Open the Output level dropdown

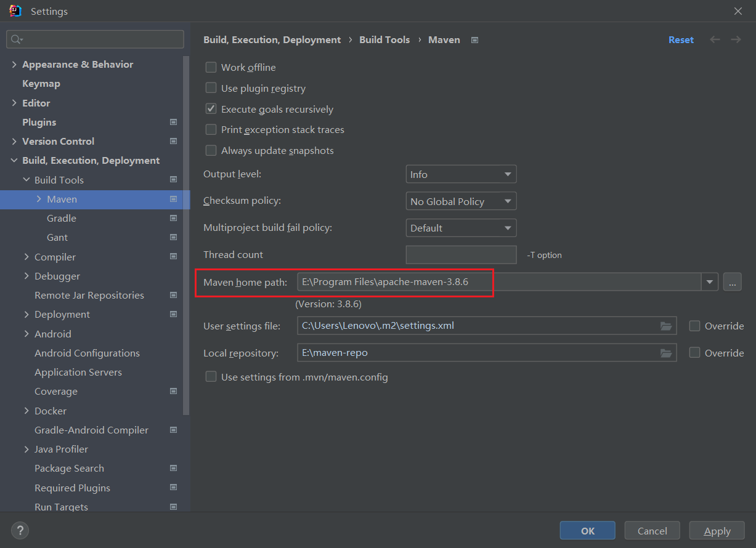pyautogui.click(x=461, y=174)
